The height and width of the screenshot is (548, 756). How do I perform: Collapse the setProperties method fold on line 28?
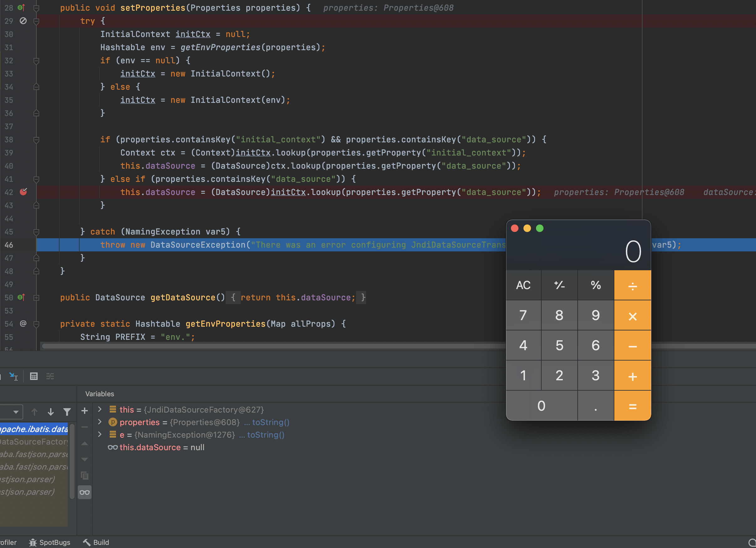[x=36, y=8]
